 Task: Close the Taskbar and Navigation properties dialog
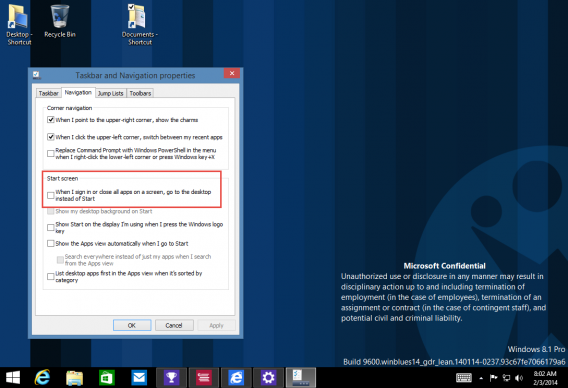[x=232, y=73]
